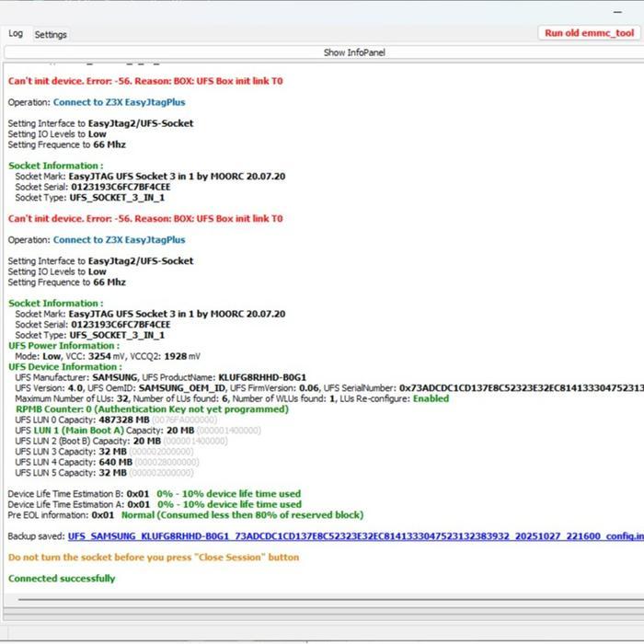Select UFS LUN 0 Capacity 487328 MB line
Viewport: 644px width, 644px height.
[x=116, y=420]
